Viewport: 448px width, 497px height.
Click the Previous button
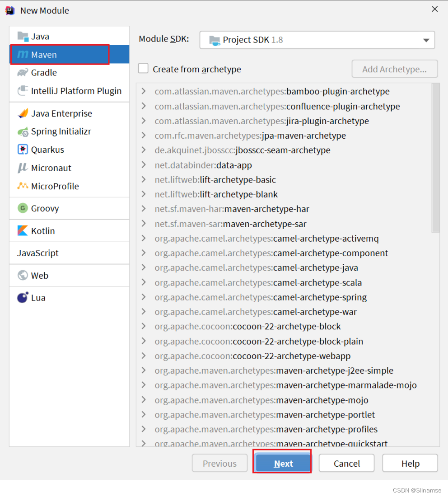pos(219,464)
